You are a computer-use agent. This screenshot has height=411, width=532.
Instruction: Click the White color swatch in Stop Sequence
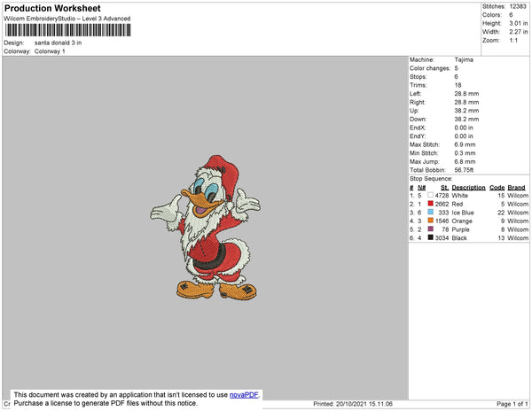point(431,195)
